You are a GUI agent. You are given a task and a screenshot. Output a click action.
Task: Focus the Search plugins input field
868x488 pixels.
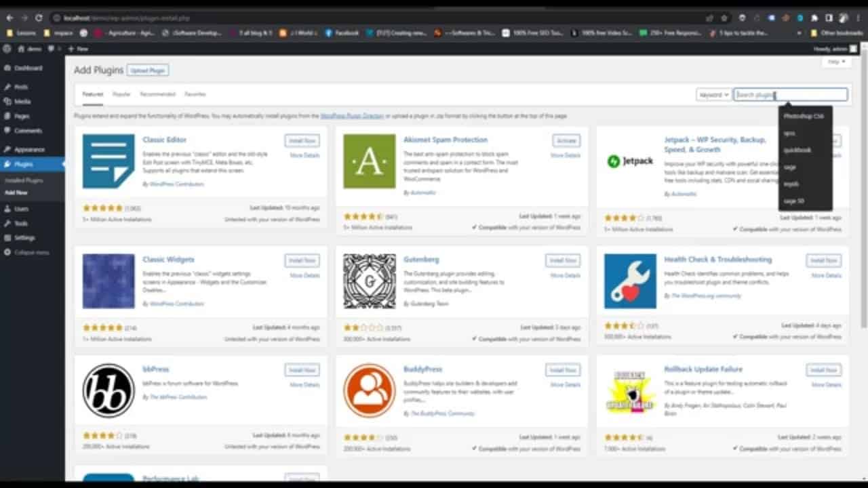click(791, 95)
